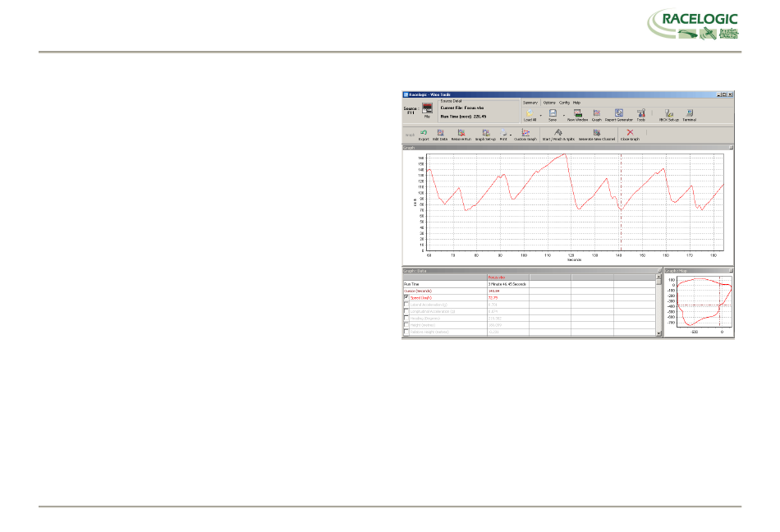Click the scroll-down arrow in Graph Data
Image resolution: width=780 pixels, height=532 pixels.
point(658,333)
